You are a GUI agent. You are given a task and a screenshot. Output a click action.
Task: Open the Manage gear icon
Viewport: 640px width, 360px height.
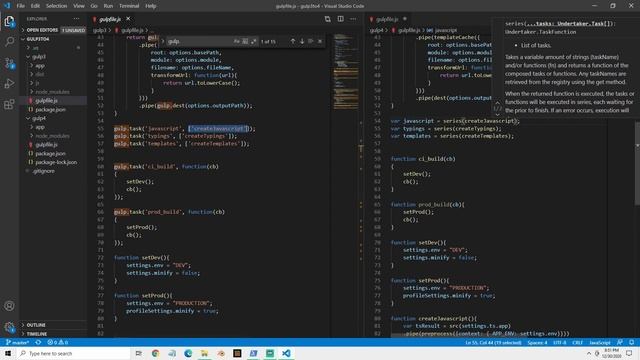coord(9,327)
